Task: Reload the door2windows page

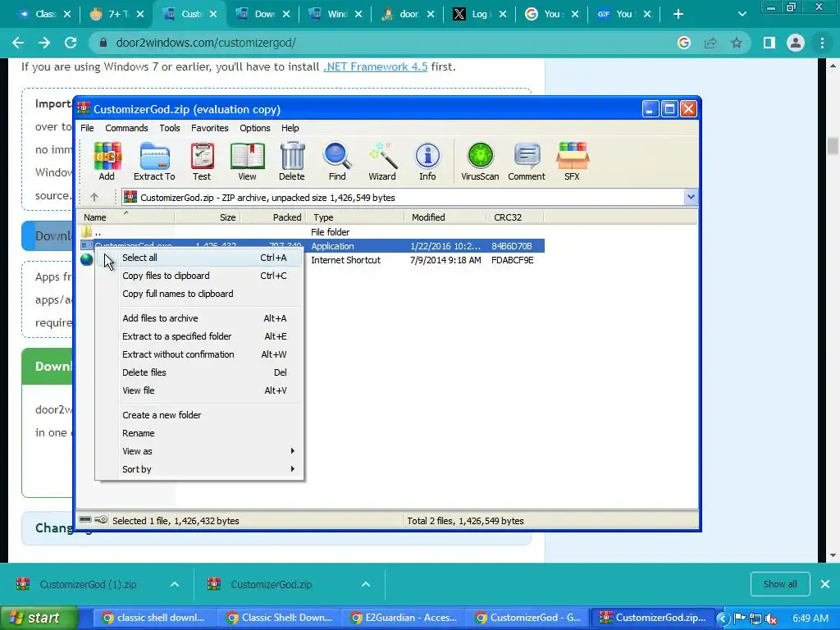Action: [x=71, y=43]
